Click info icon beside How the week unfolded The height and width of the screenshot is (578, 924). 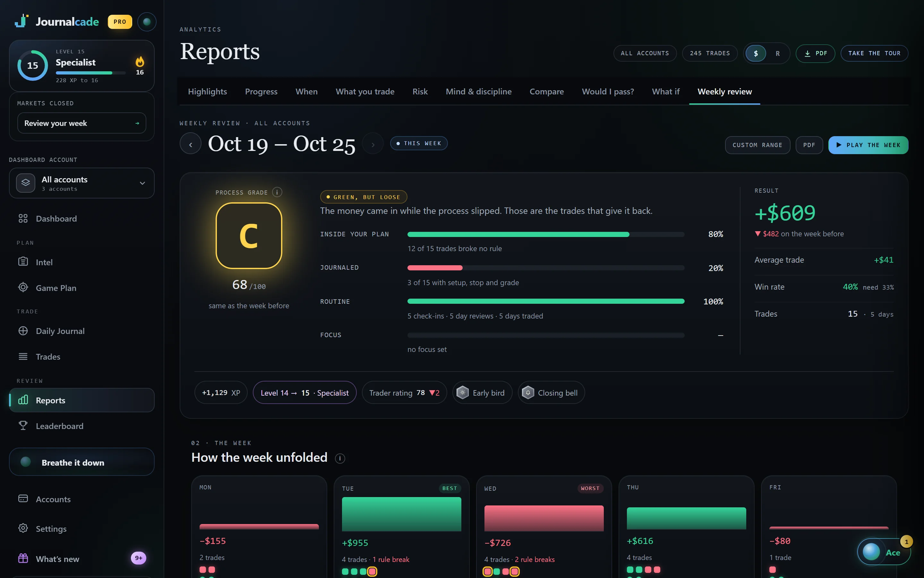[x=340, y=458]
